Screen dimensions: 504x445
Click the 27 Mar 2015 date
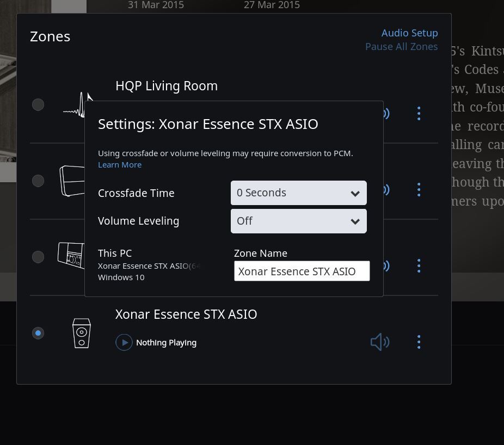tap(272, 5)
